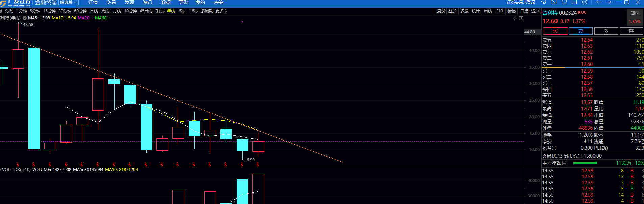
Task: Click the 卖五 price 12.64
Action: pos(587,40)
